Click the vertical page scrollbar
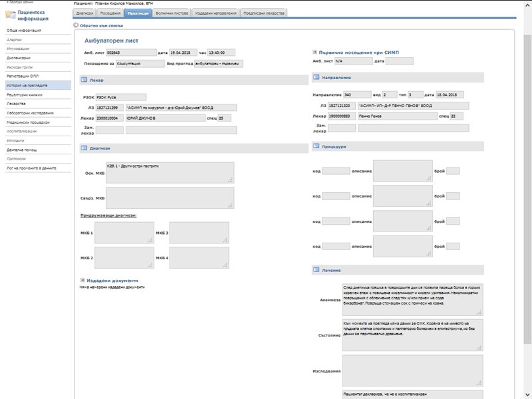Viewport: 532px width, 399px height. (x=527, y=199)
